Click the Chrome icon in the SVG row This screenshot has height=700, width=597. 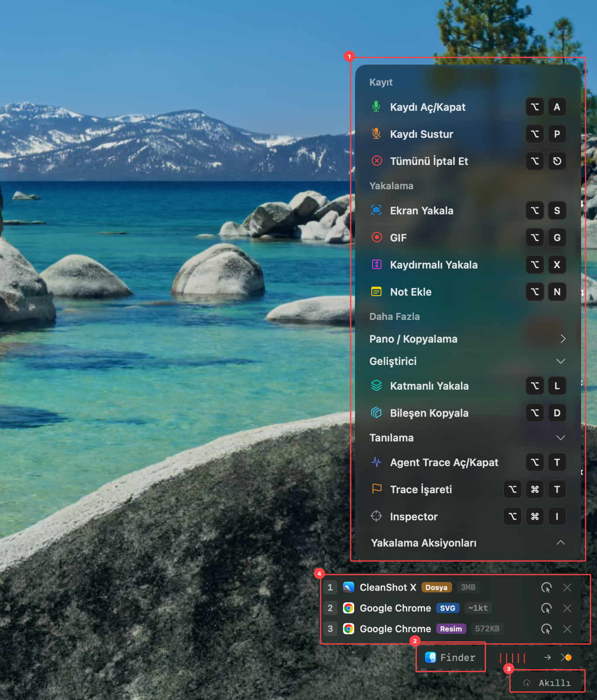(x=349, y=608)
